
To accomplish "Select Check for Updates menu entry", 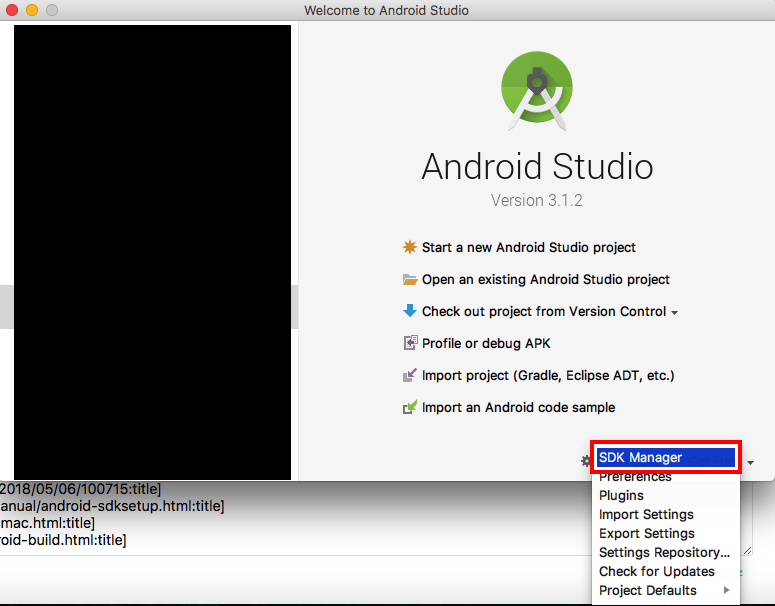I will [666, 571].
